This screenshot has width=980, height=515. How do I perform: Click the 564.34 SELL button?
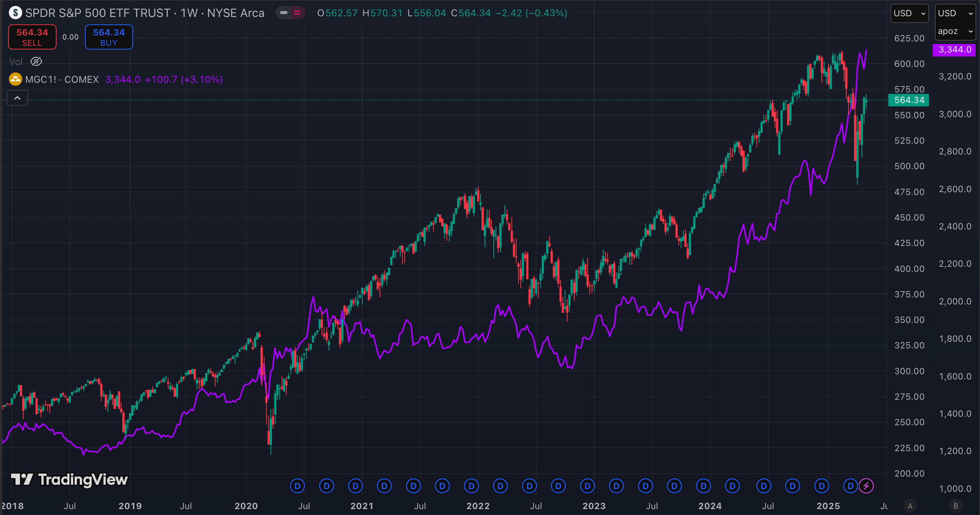(33, 37)
